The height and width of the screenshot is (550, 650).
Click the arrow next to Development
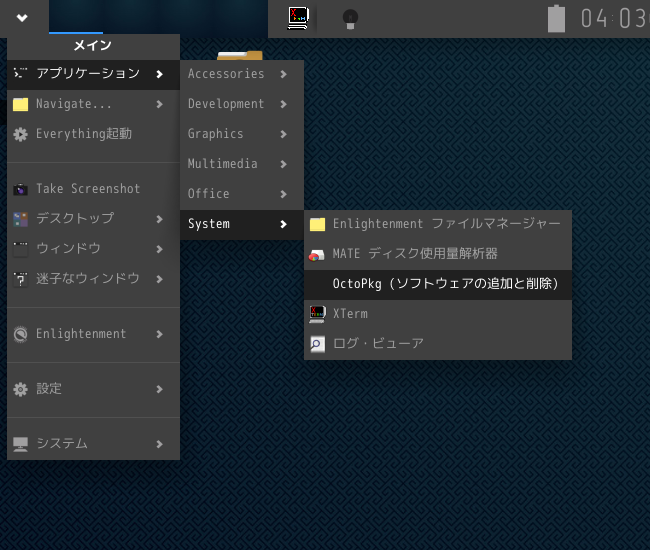284,104
